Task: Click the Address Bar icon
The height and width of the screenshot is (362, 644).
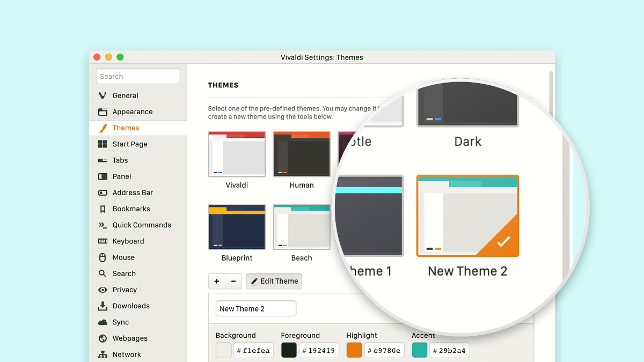Action: click(103, 193)
